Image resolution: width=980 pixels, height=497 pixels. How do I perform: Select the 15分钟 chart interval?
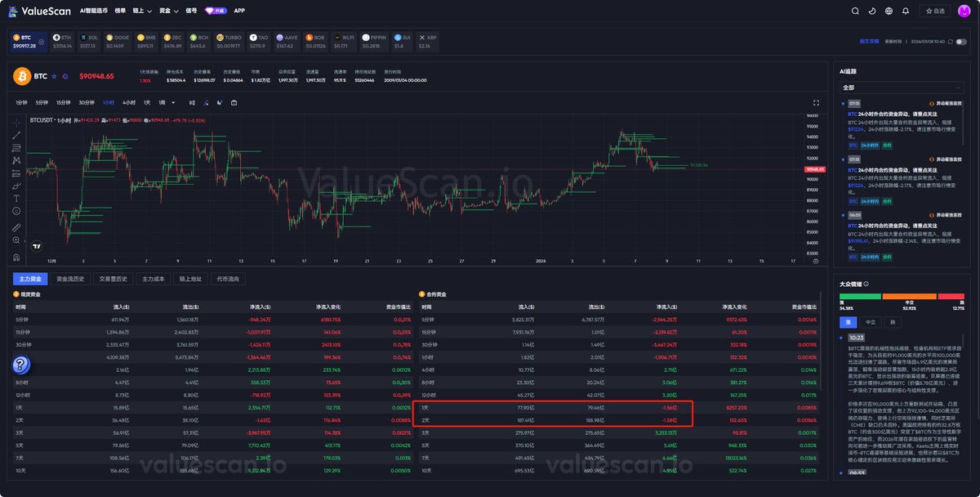(64, 103)
